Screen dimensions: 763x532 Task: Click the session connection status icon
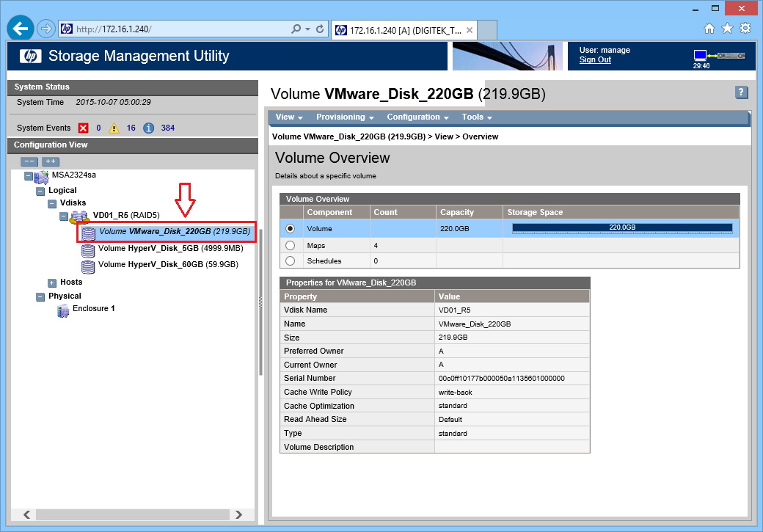[x=719, y=56]
